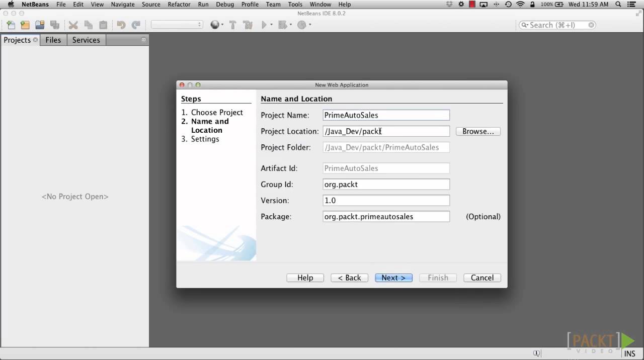Open the Navigate menu

123,5
